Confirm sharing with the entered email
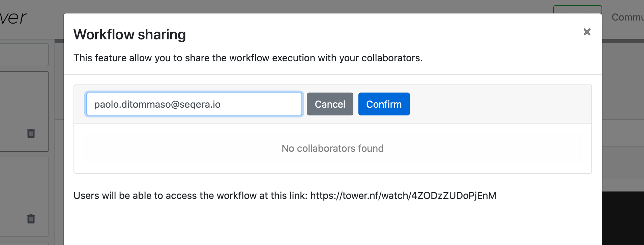The height and width of the screenshot is (245, 644). 384,104
